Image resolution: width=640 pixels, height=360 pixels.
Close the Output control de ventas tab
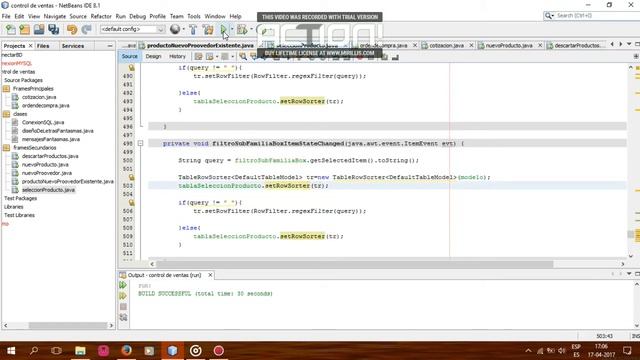click(x=210, y=275)
